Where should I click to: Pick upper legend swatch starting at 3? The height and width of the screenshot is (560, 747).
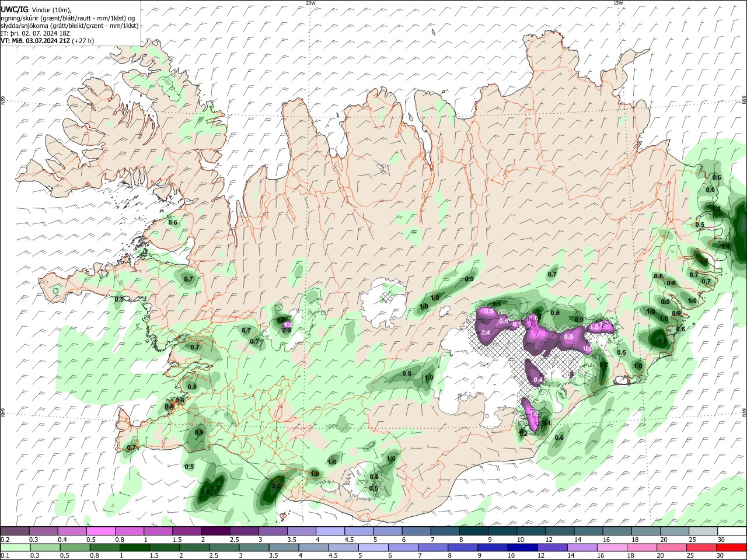pyautogui.click(x=273, y=531)
